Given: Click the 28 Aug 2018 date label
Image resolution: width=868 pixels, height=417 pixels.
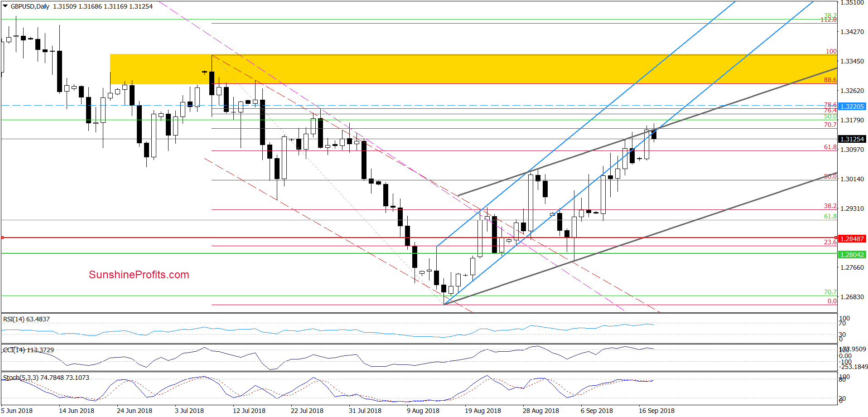Looking at the screenshot, I should [x=541, y=411].
